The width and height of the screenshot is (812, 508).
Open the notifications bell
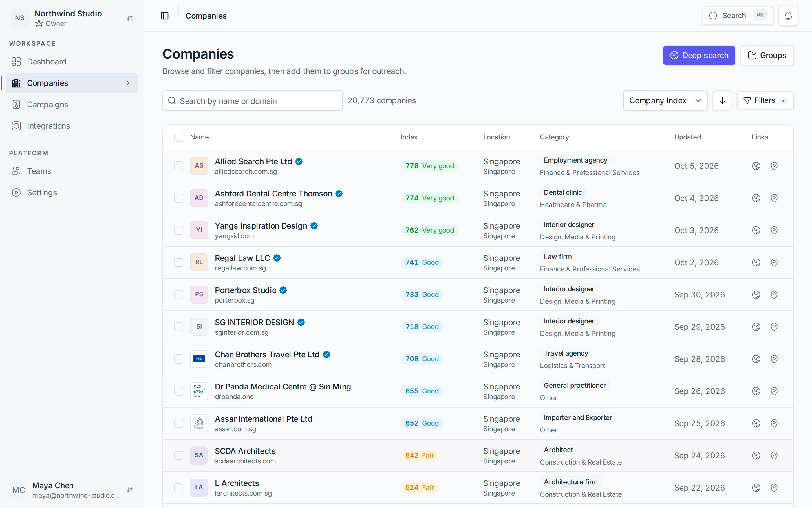point(788,16)
